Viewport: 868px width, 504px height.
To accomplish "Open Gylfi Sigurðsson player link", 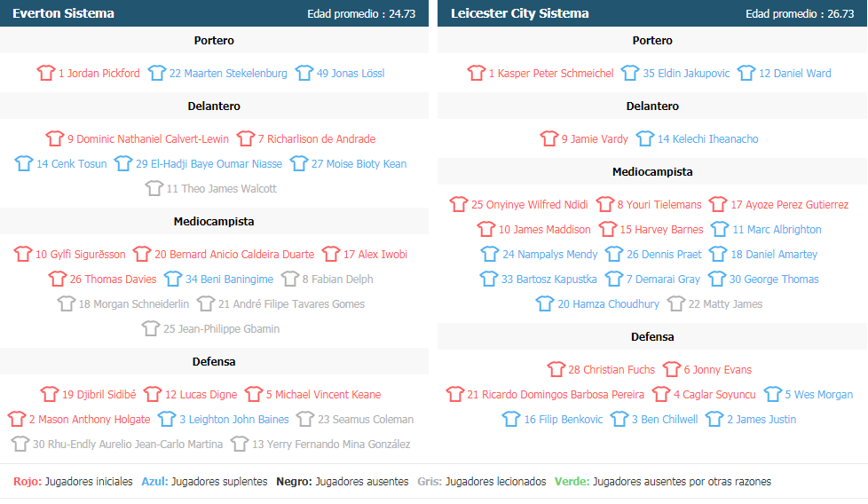I will [81, 255].
